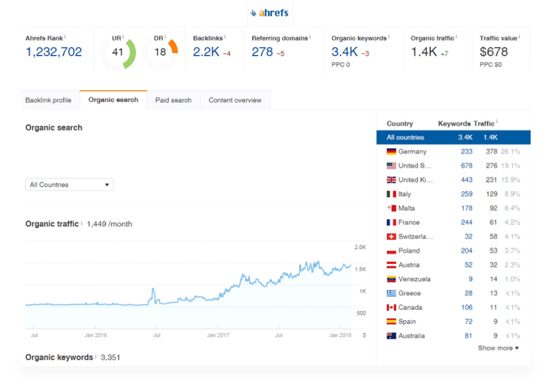The height and width of the screenshot is (392, 552).
Task: Click the DR 18 gauge
Action: [x=160, y=53]
